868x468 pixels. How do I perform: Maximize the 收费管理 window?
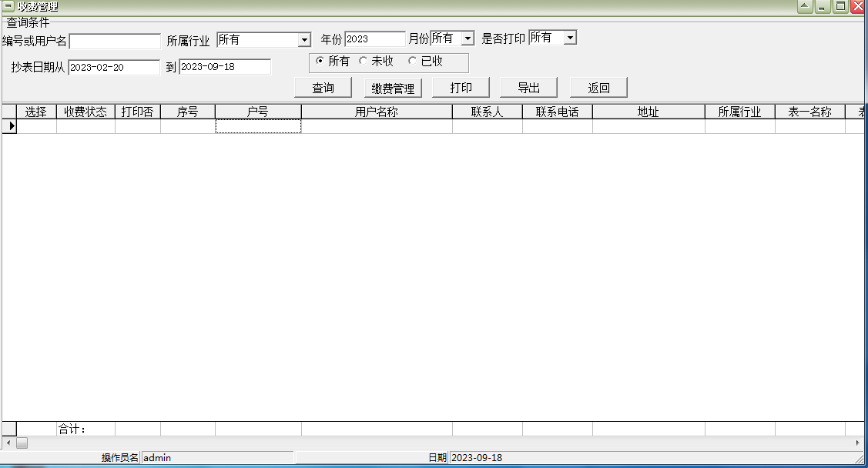(840, 7)
